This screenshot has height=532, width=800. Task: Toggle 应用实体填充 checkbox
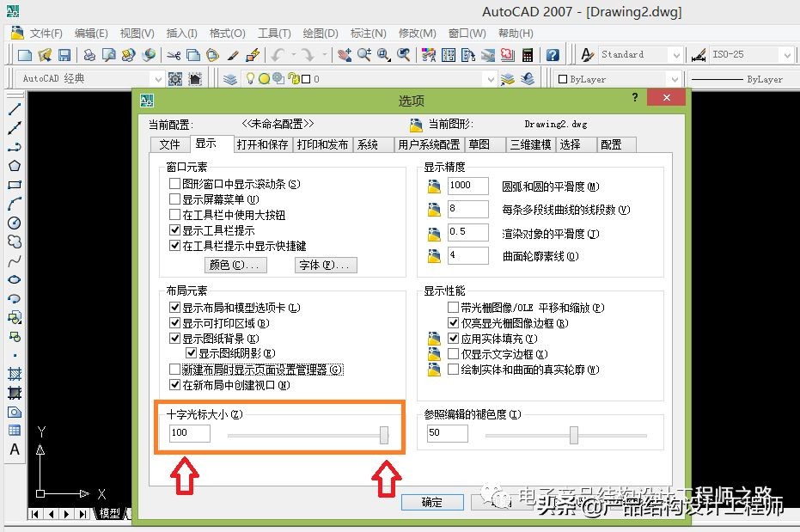coord(453,338)
